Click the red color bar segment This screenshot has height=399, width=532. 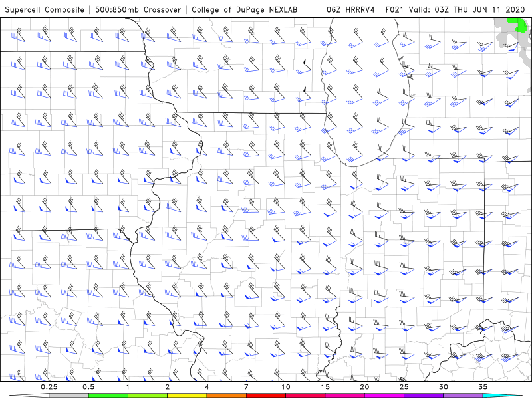[x=265, y=396]
